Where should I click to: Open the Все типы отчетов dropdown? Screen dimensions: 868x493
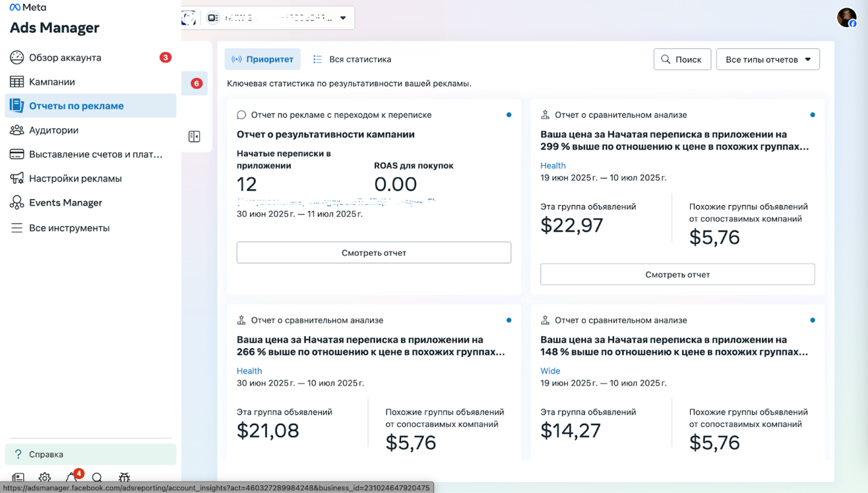pos(768,59)
